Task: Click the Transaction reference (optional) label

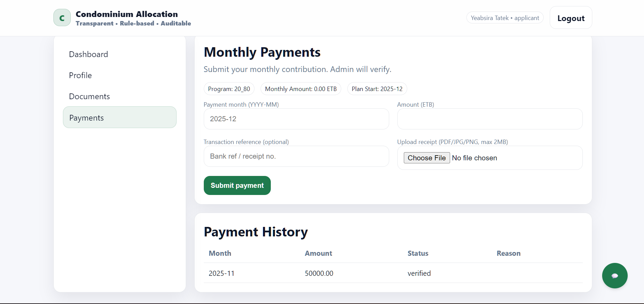Action: pos(246,142)
